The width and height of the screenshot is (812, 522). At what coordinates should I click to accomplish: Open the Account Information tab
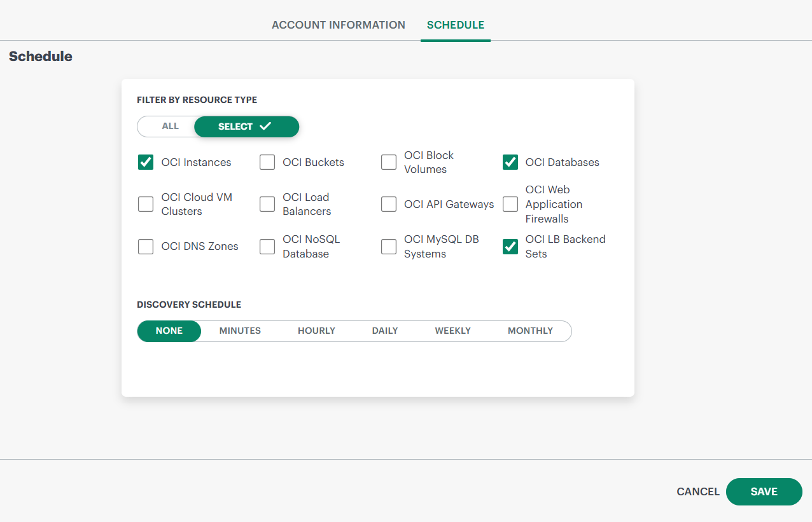338,25
